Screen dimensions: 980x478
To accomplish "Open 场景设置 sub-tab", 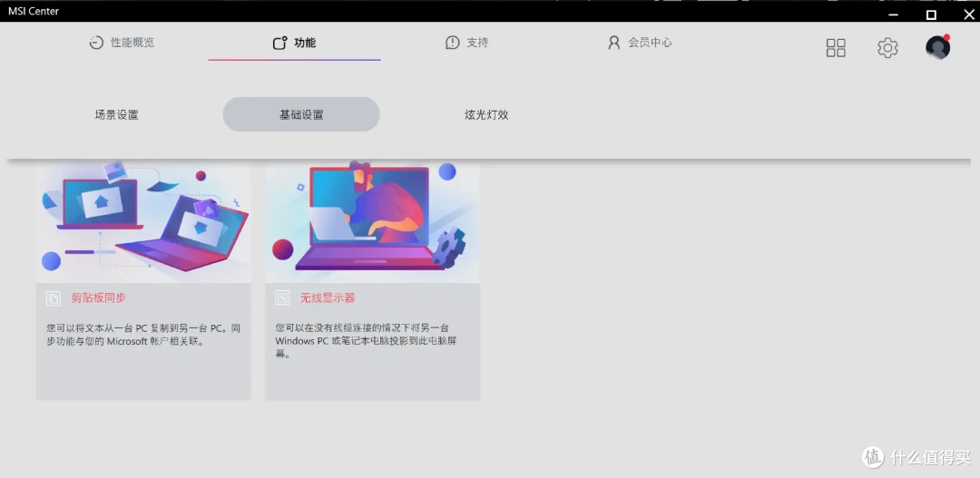I will click(117, 115).
